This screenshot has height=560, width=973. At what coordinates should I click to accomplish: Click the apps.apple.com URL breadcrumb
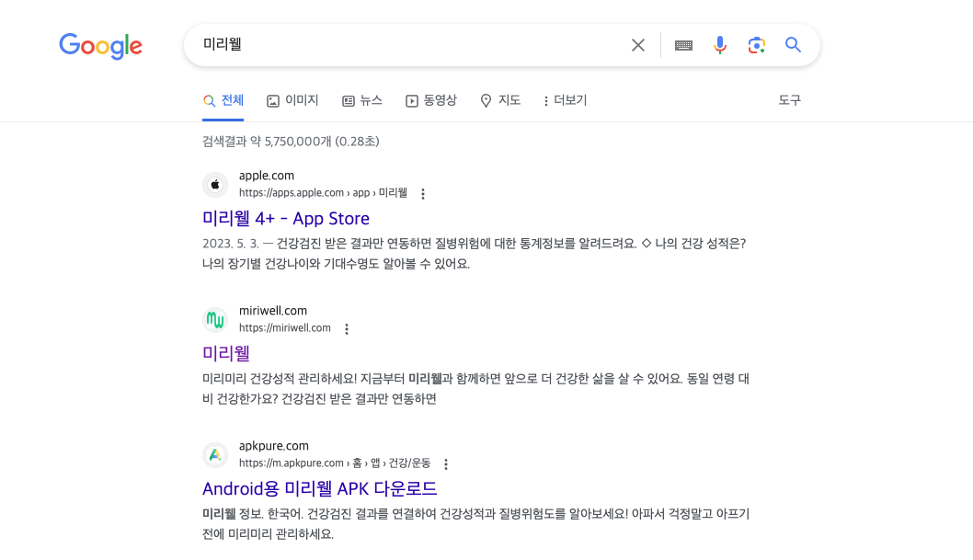(324, 193)
